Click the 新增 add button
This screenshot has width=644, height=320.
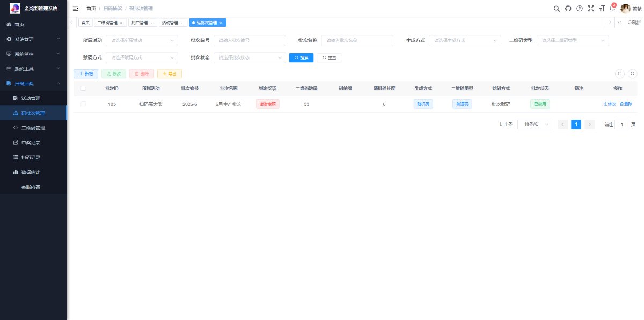tap(86, 74)
